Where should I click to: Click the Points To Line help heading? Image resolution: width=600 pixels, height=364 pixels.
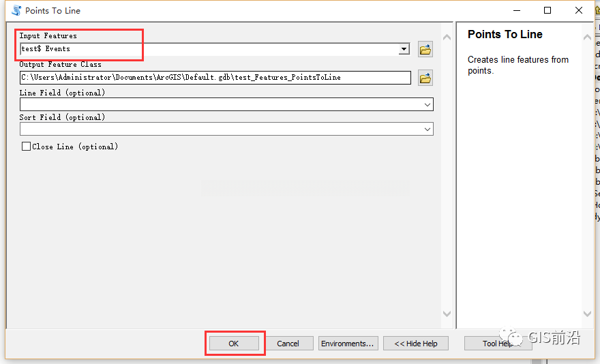point(505,35)
